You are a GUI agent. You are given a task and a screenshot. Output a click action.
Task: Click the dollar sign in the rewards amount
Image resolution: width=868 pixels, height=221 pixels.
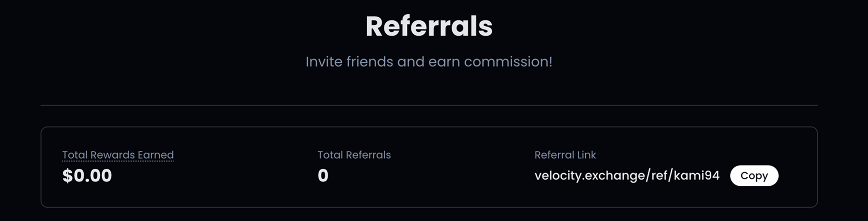pos(67,175)
